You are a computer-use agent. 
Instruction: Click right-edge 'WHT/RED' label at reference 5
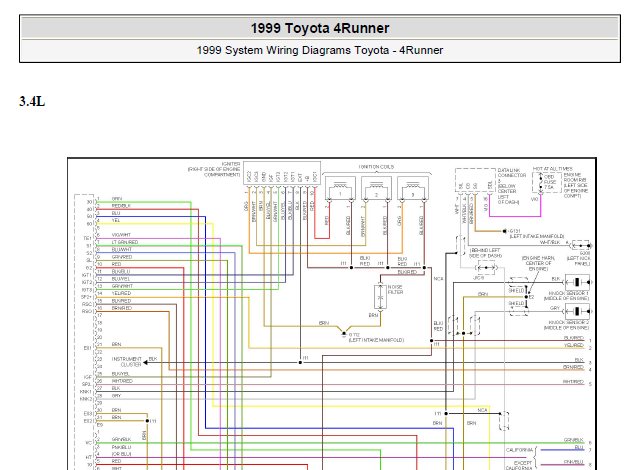(x=573, y=382)
